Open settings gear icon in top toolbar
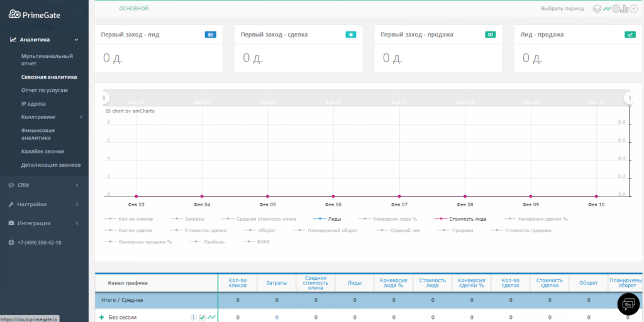644x322 pixels. (x=616, y=9)
